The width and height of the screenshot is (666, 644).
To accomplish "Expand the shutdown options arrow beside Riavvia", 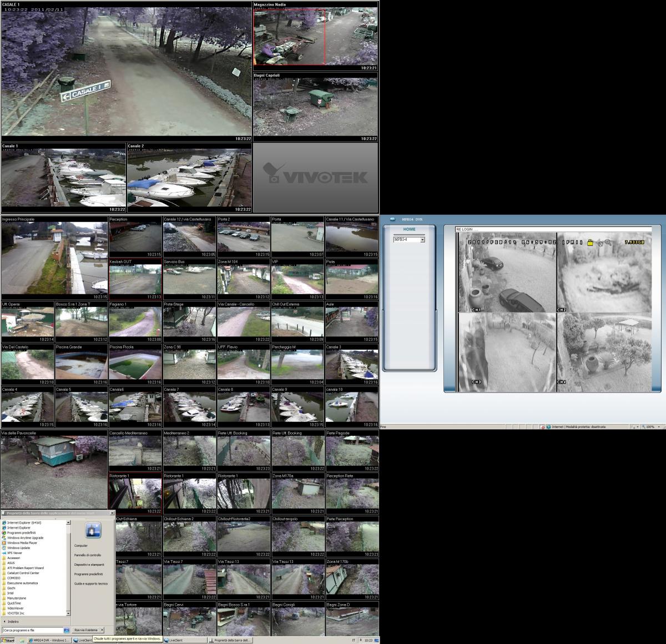I will click(103, 630).
